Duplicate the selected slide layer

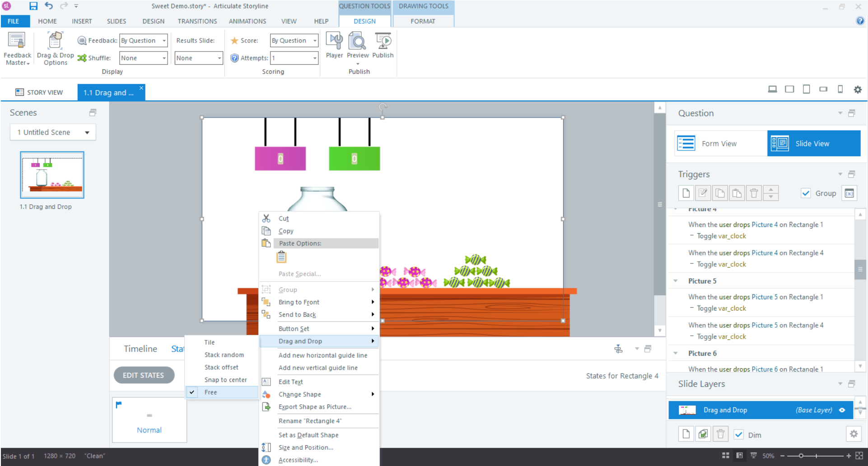click(703, 434)
